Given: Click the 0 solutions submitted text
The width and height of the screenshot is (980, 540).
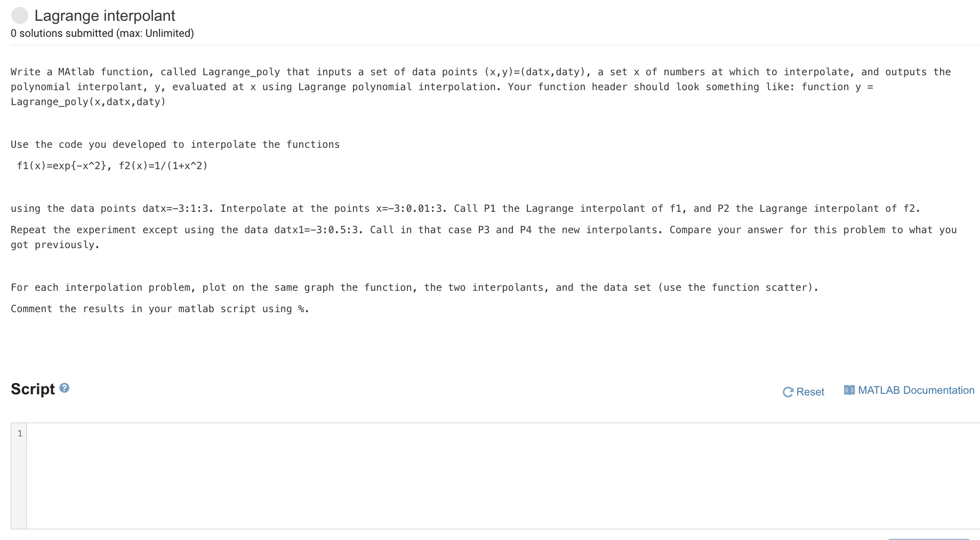Looking at the screenshot, I should pyautogui.click(x=102, y=33).
